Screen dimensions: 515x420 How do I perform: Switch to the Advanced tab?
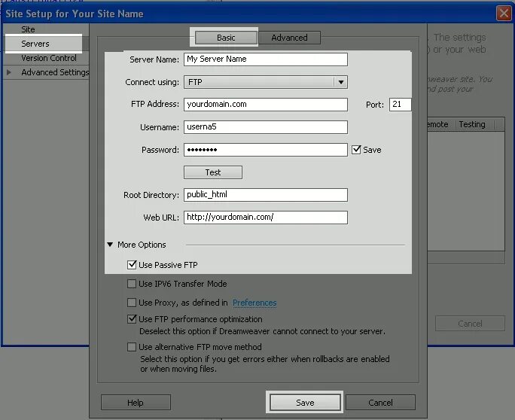click(x=289, y=38)
